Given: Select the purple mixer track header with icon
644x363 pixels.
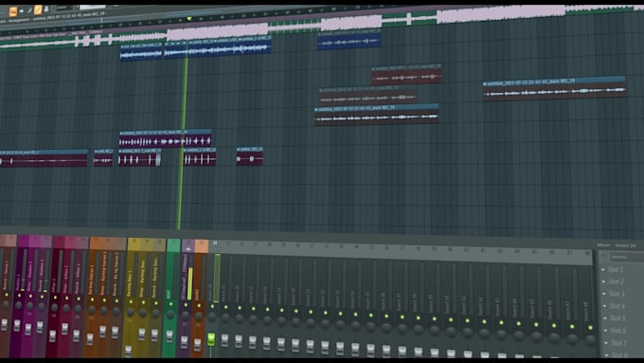Looking at the screenshot, I should [188, 245].
